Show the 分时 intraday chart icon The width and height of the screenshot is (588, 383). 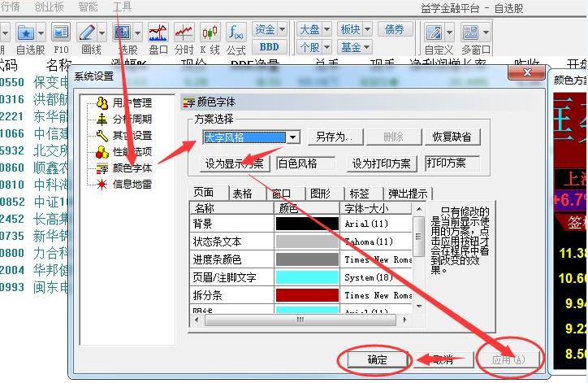pos(184,33)
